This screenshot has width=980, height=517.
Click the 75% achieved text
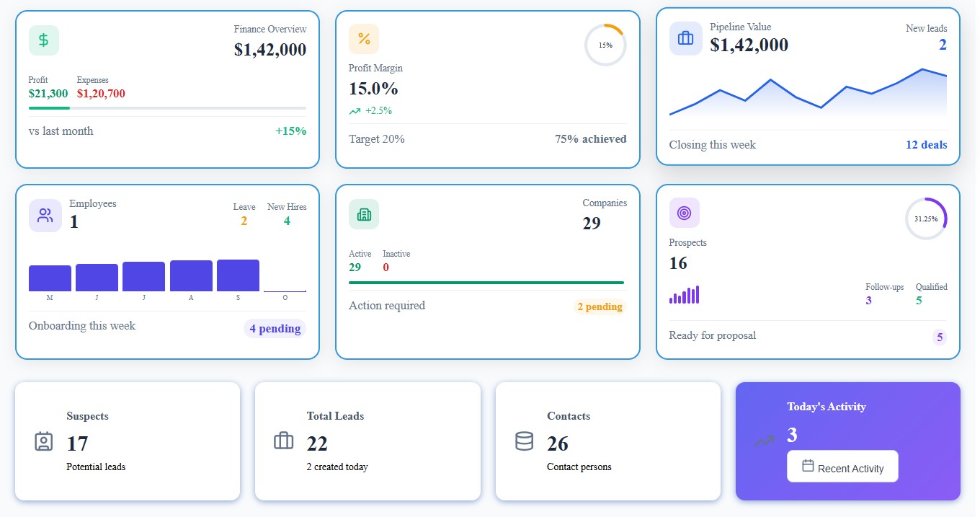591,139
